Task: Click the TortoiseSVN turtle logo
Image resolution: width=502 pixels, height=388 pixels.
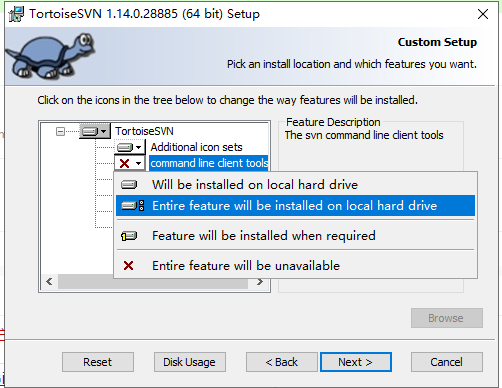Action: [x=51, y=56]
